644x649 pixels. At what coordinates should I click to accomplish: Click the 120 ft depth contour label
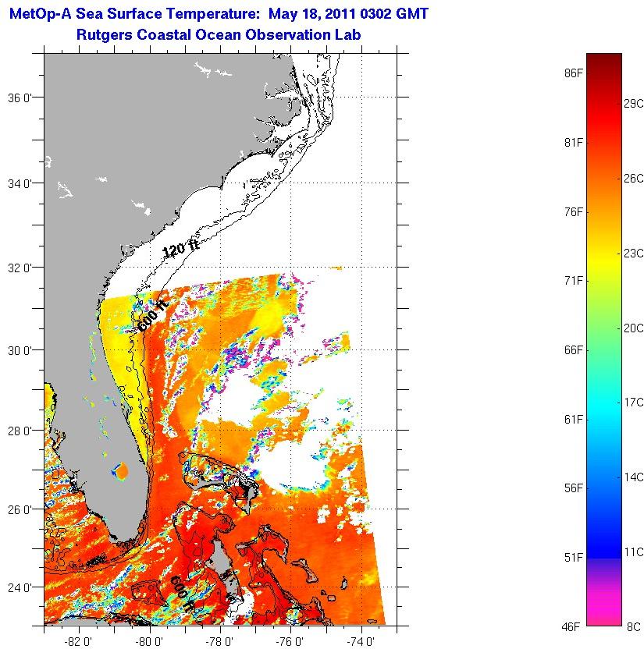click(181, 248)
